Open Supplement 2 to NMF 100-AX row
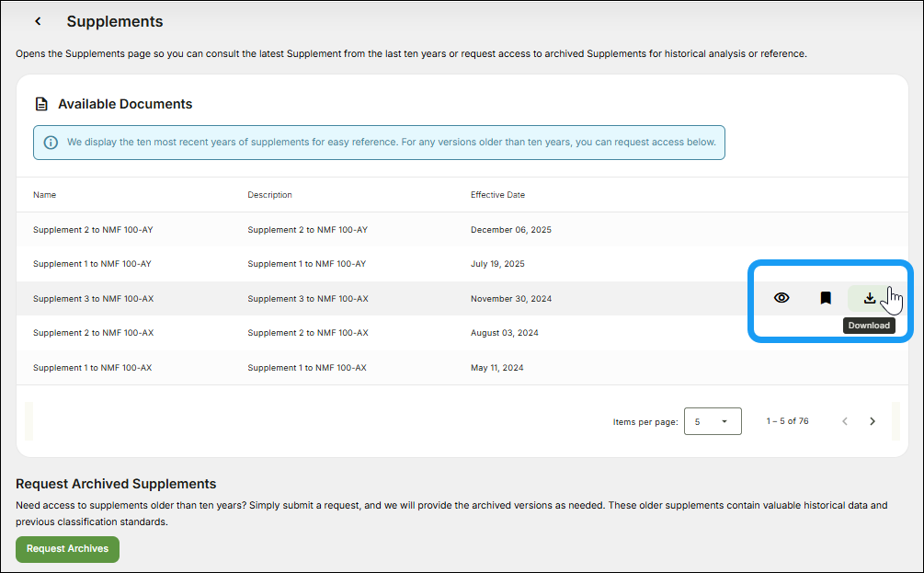The width and height of the screenshot is (924, 573). (x=93, y=333)
